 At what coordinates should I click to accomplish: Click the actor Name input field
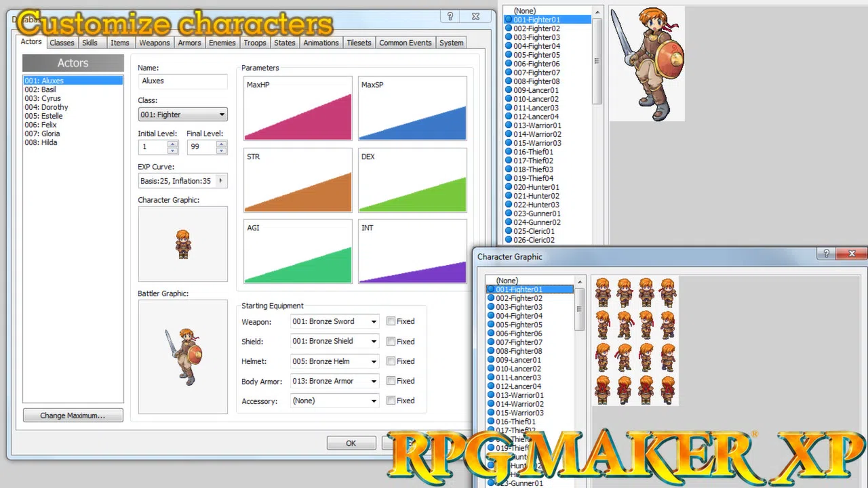point(182,81)
